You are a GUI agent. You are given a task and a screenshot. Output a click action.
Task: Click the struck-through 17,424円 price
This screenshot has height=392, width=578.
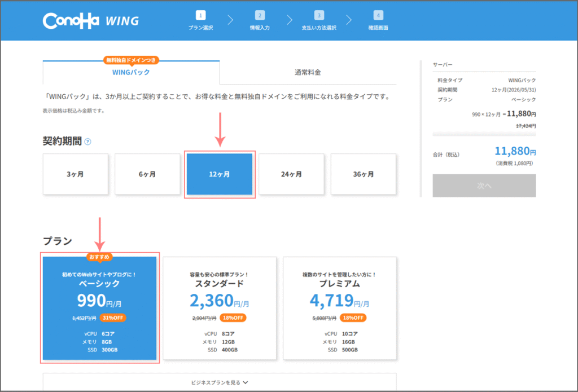pyautogui.click(x=526, y=126)
